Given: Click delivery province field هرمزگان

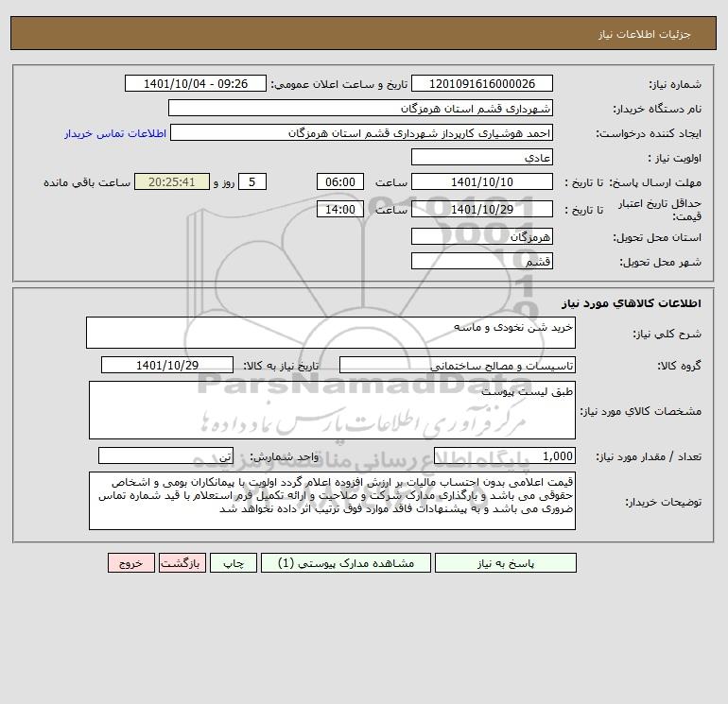Looking at the screenshot, I should (482, 236).
